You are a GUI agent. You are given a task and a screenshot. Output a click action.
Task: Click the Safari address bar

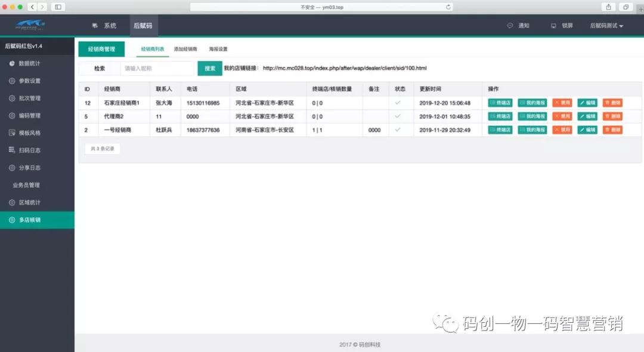[x=321, y=7]
